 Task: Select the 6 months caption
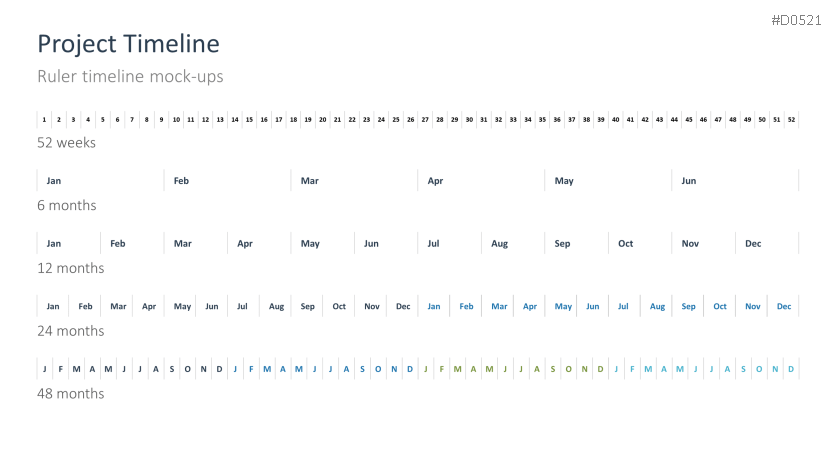click(x=66, y=206)
